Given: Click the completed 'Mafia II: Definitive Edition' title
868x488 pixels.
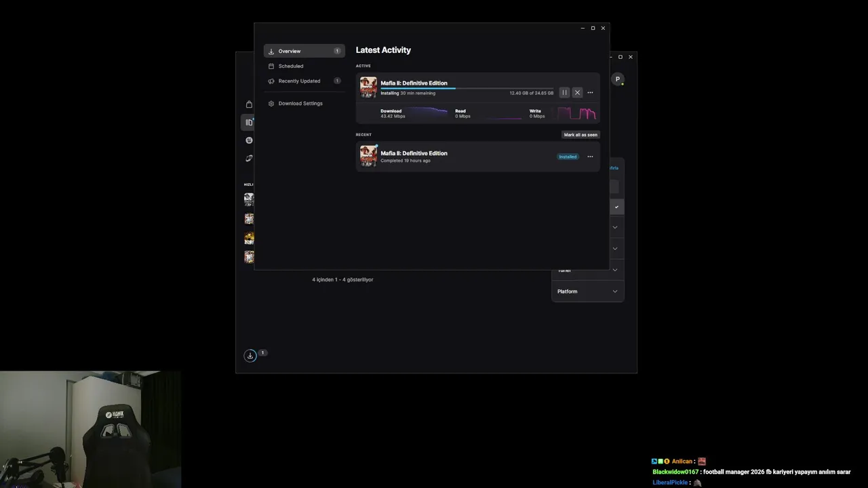Looking at the screenshot, I should pyautogui.click(x=414, y=153).
